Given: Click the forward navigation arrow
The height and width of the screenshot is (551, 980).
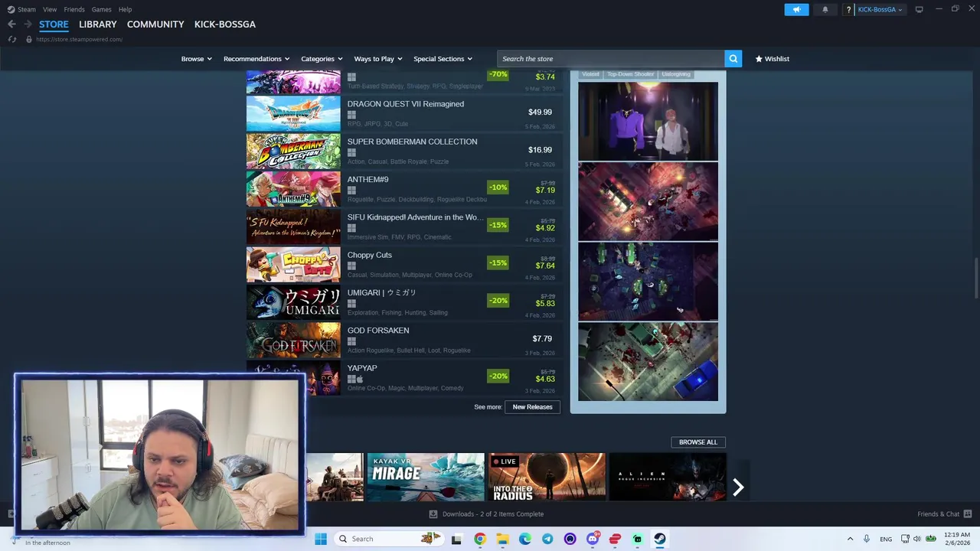Looking at the screenshot, I should (x=28, y=24).
